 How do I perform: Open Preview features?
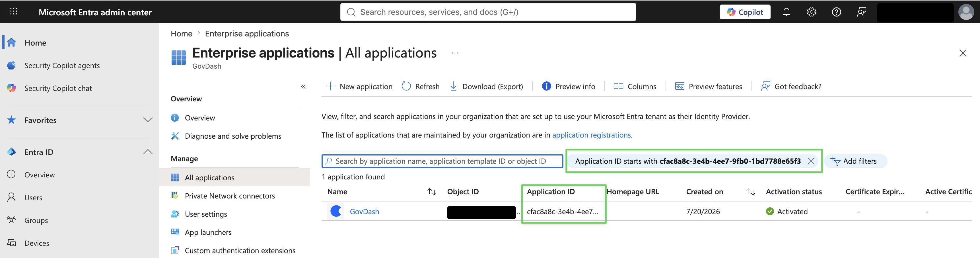pyautogui.click(x=708, y=86)
